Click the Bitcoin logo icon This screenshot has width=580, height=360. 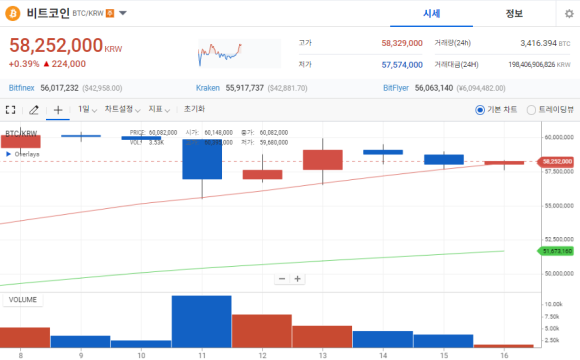coord(13,14)
